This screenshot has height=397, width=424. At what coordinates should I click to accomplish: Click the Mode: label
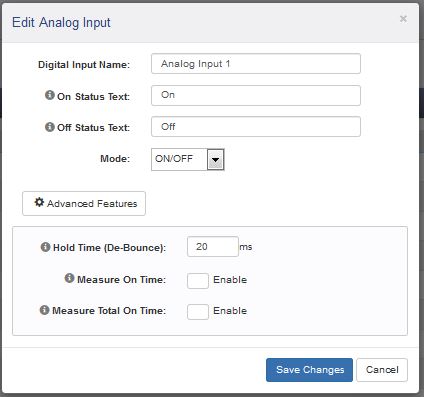(115, 159)
